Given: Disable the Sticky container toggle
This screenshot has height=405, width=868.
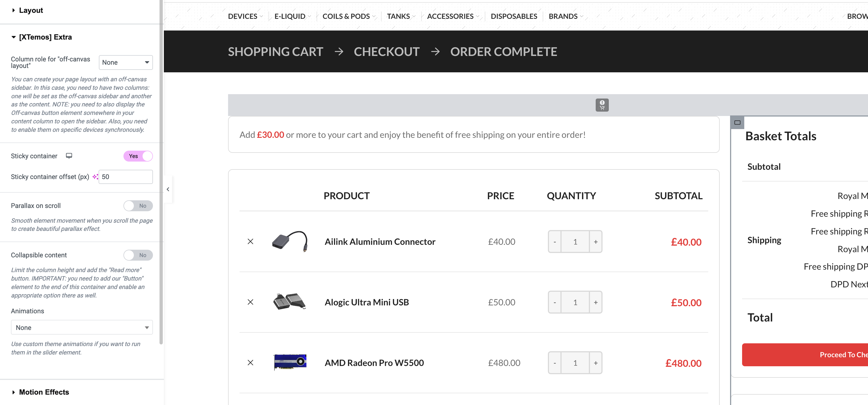Looking at the screenshot, I should click(138, 156).
